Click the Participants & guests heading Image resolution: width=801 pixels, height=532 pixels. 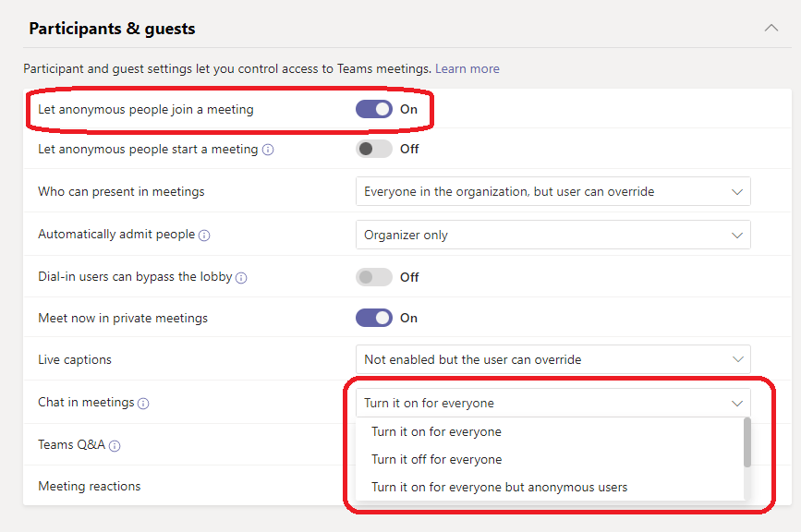pos(112,29)
